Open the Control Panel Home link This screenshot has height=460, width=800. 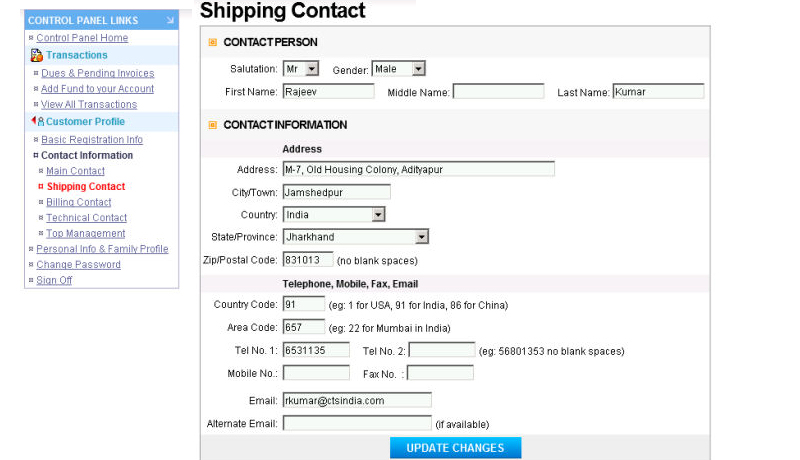pos(82,38)
